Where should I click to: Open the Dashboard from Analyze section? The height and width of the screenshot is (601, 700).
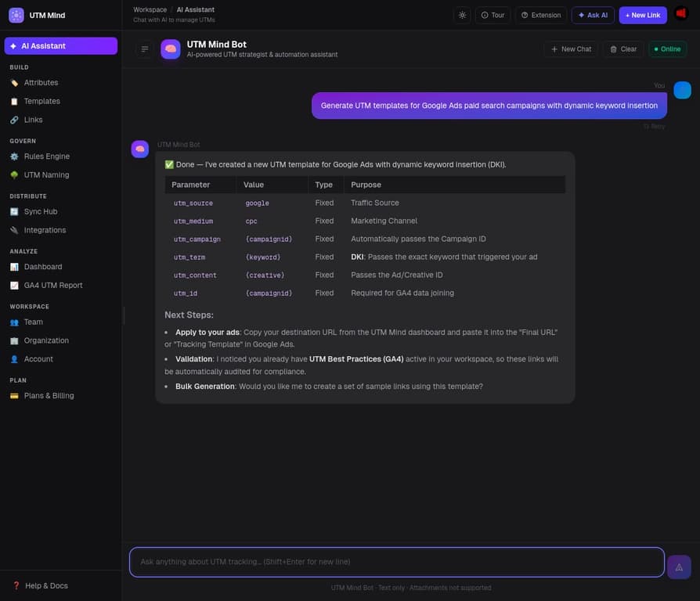click(41, 266)
